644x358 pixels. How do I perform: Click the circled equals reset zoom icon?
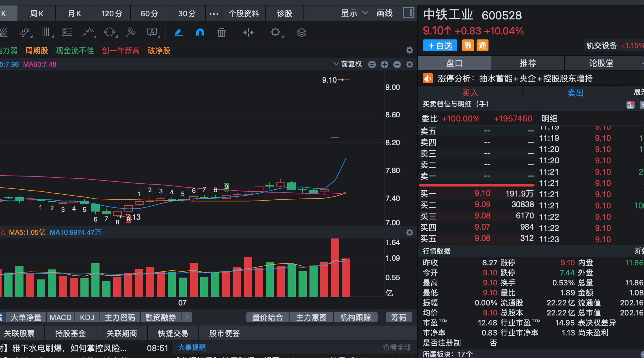coord(372,64)
